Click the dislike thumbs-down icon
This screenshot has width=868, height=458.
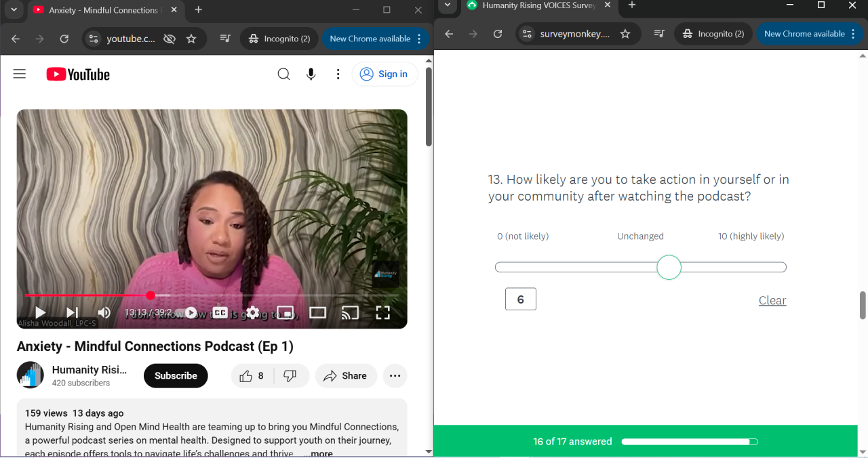pos(290,376)
